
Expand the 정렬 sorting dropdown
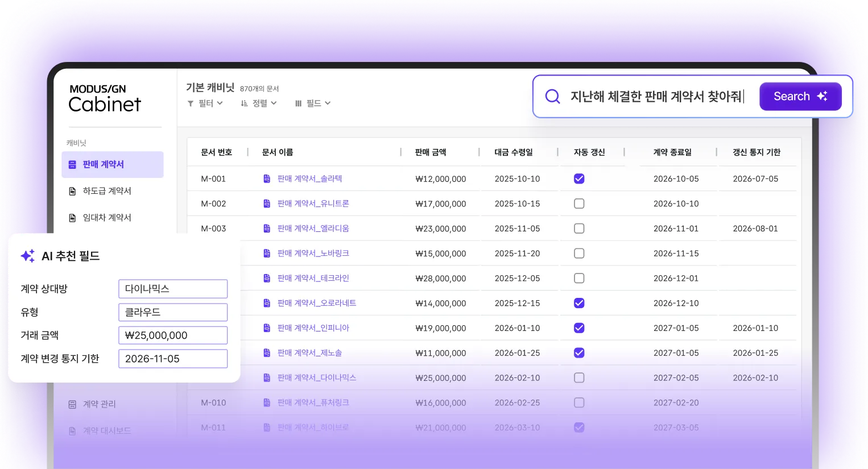pos(259,103)
